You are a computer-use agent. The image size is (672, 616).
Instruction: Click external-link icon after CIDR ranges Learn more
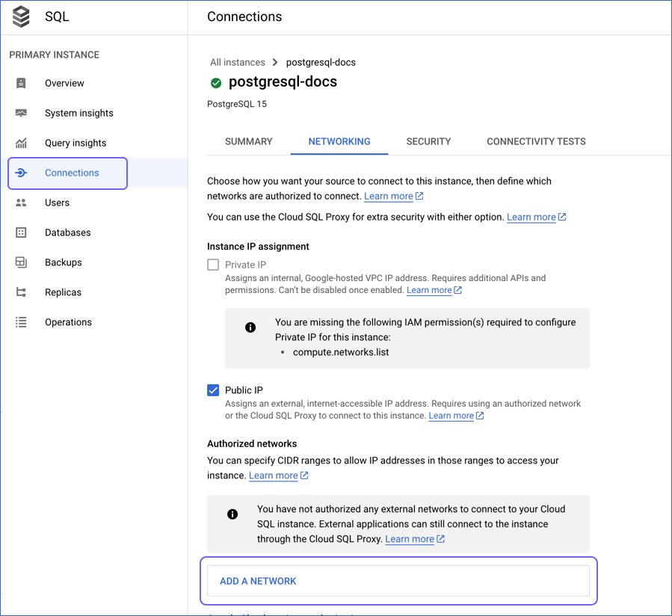(x=304, y=475)
